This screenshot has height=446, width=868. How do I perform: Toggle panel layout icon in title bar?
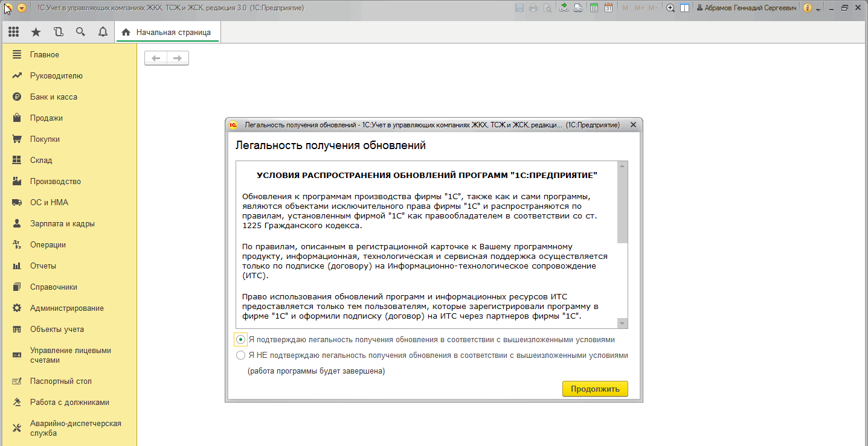684,8
